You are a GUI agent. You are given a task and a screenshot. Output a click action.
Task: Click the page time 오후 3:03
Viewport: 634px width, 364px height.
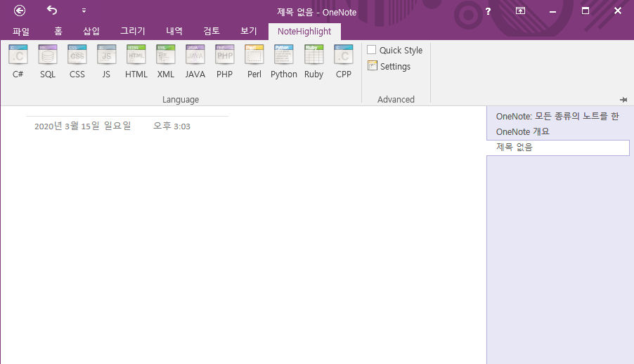(x=172, y=126)
